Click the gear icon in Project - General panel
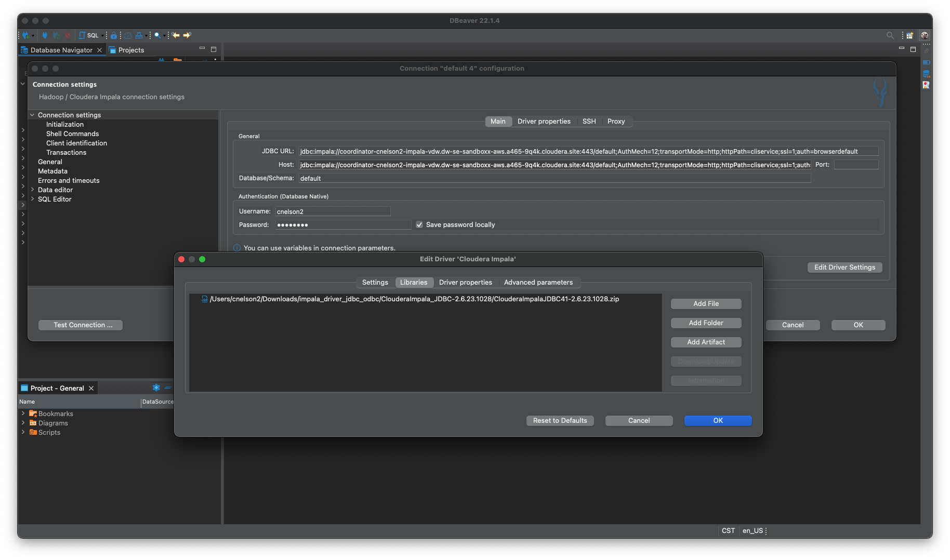950x560 pixels. point(156,388)
